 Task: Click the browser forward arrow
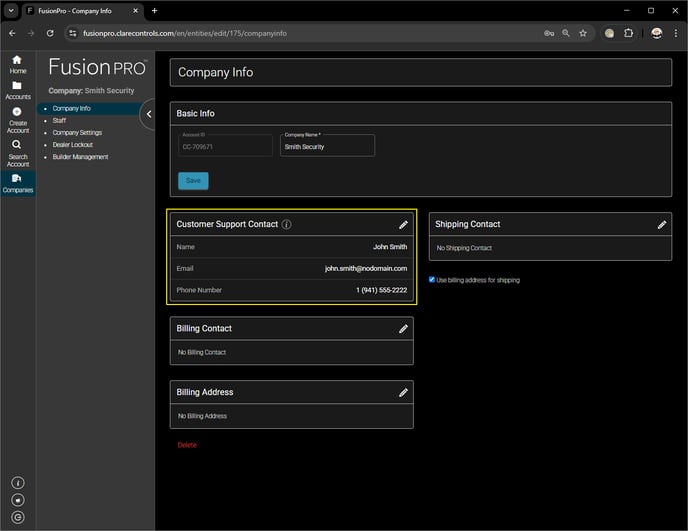click(x=31, y=33)
